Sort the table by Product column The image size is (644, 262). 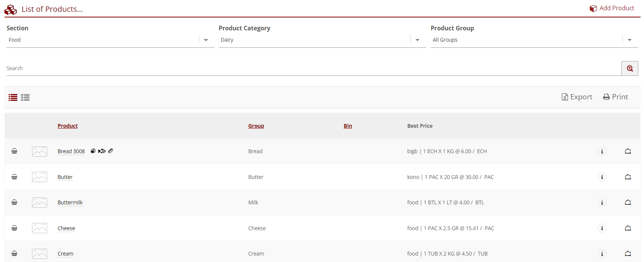coord(67,126)
